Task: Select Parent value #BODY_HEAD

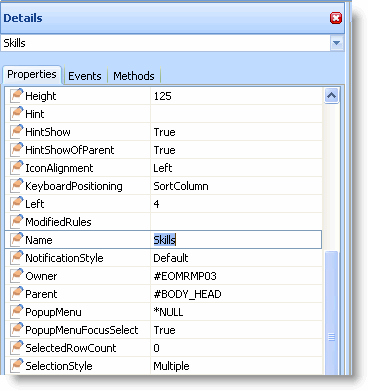Action: (x=187, y=294)
